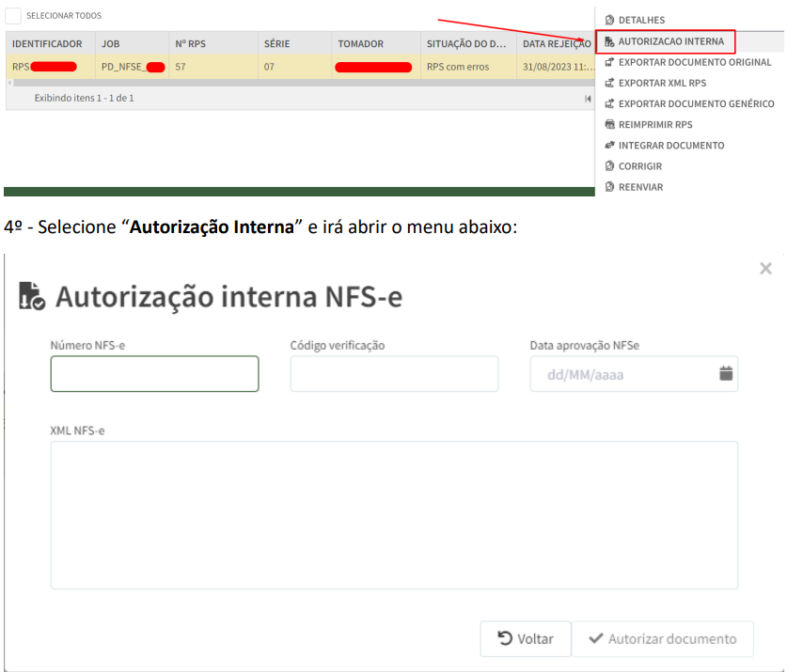Select Autorizacao Interna menu option
Screen dimensions: 803x672
(670, 41)
